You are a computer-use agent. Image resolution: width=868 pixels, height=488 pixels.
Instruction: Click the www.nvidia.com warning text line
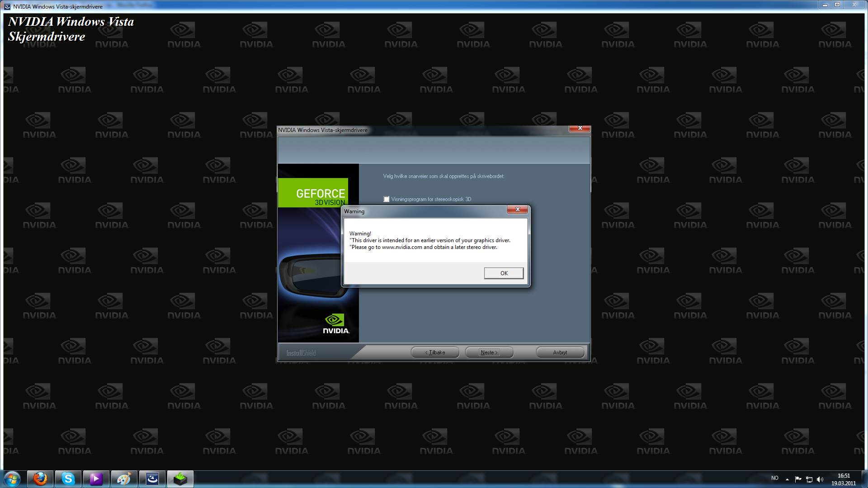424,247
